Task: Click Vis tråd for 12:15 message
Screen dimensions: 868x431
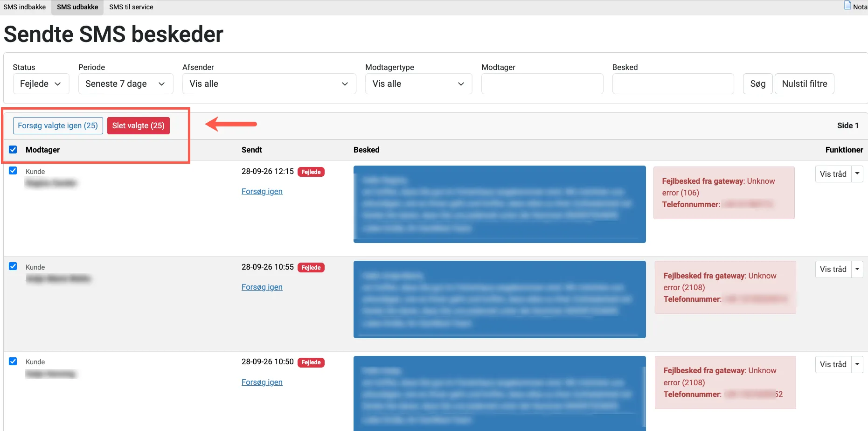Action: click(x=833, y=174)
